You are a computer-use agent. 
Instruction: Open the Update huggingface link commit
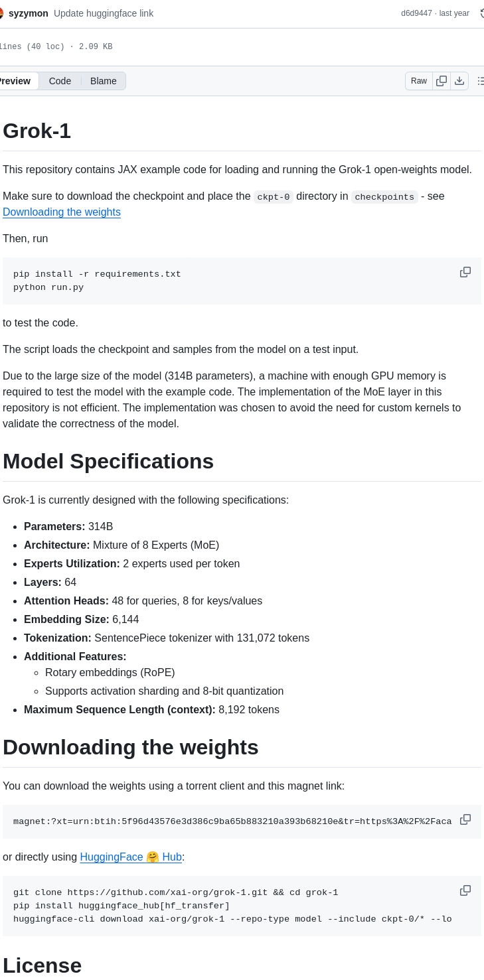coord(104,13)
